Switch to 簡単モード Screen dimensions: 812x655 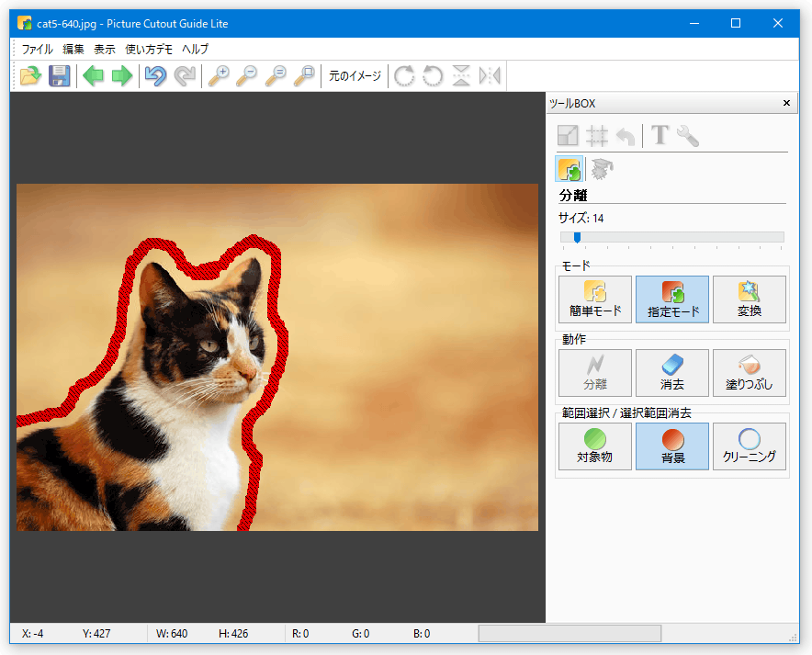595,299
